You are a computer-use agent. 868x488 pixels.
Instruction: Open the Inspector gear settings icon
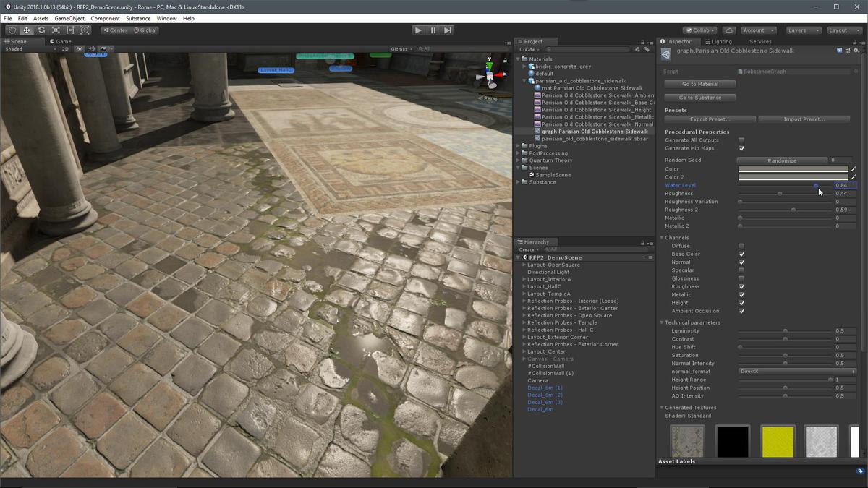click(856, 51)
